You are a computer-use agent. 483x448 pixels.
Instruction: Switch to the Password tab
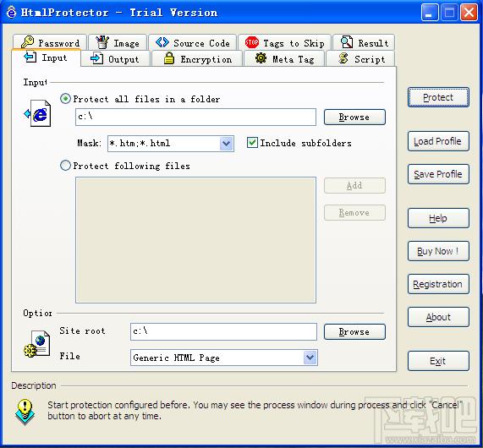pyautogui.click(x=50, y=42)
